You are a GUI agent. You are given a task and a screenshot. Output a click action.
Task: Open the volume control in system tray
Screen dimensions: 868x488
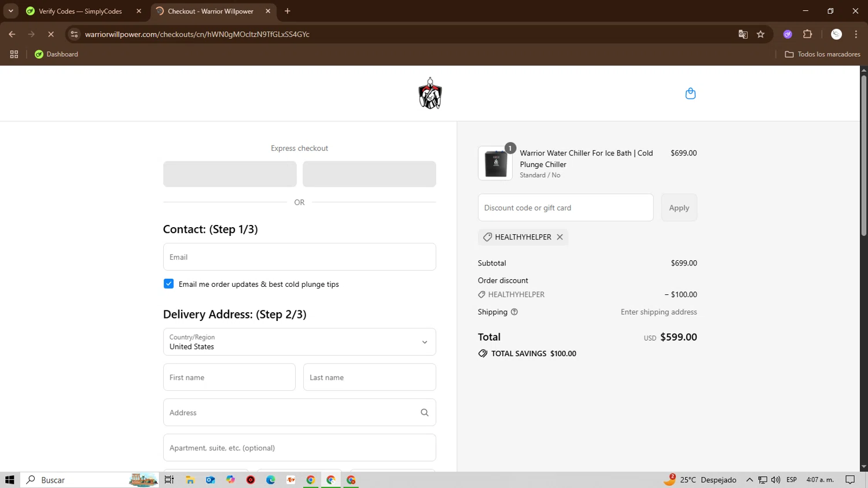pyautogui.click(x=775, y=480)
